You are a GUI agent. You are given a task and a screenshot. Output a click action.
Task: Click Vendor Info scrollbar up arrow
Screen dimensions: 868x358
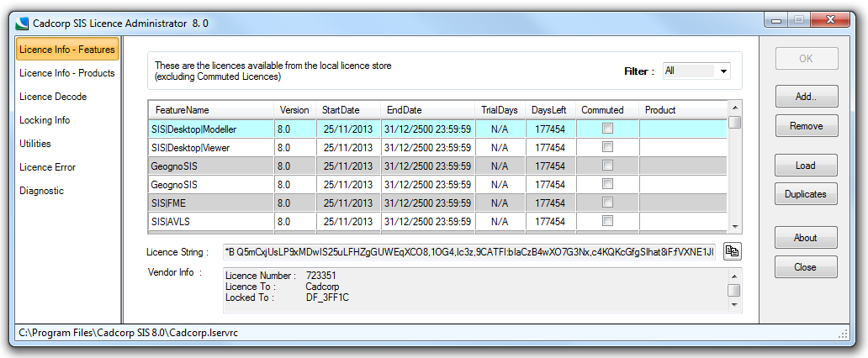click(734, 276)
